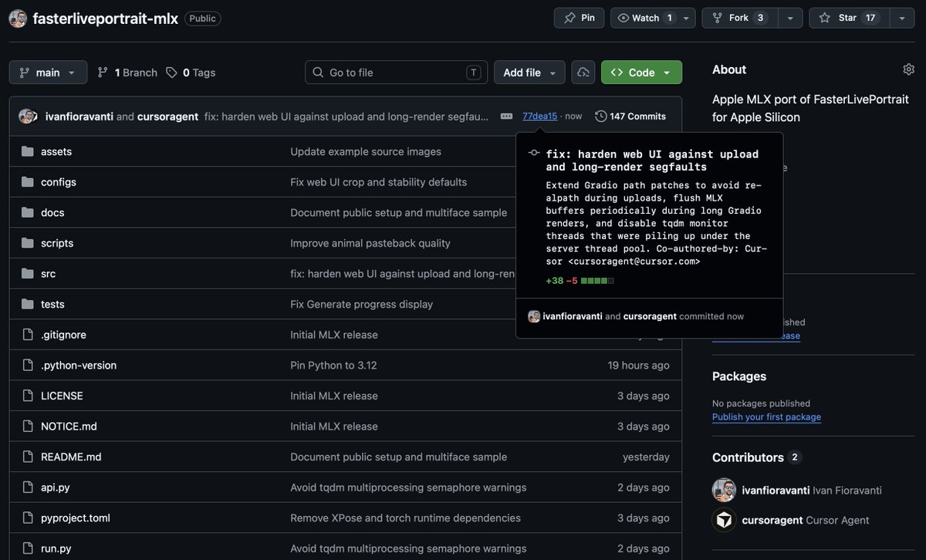Image resolution: width=926 pixels, height=560 pixels.
Task: Open commit 'Fix web UI crop and stability defaults'
Action: tap(379, 182)
